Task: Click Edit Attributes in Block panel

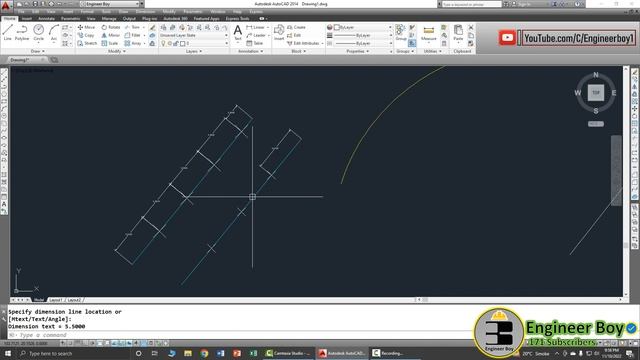Action: pos(303,43)
